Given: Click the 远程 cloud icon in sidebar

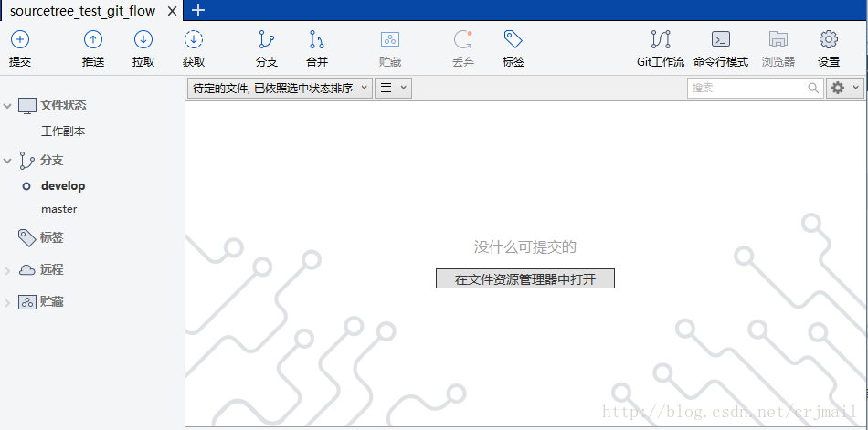Looking at the screenshot, I should [x=27, y=270].
